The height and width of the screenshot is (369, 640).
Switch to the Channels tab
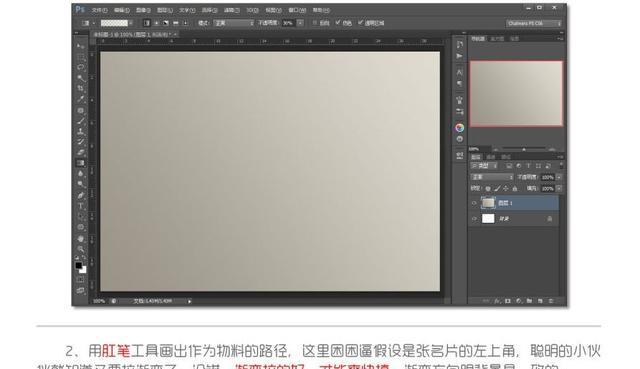[491, 157]
